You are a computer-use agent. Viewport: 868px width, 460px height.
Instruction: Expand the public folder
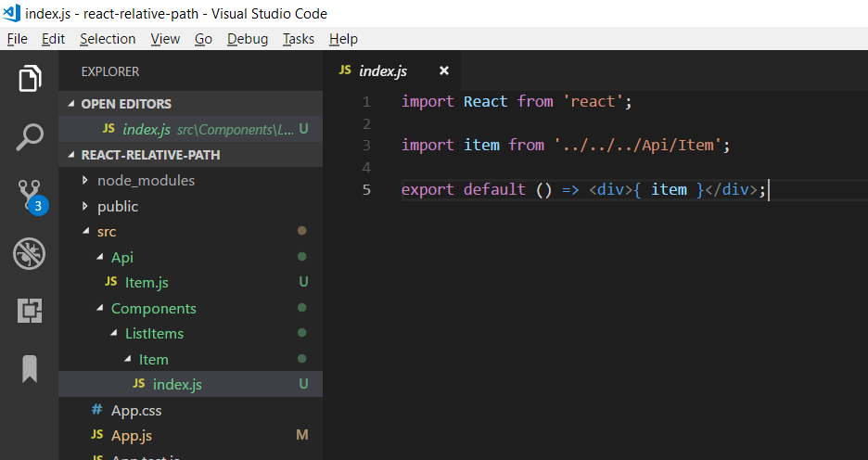pyautogui.click(x=84, y=206)
